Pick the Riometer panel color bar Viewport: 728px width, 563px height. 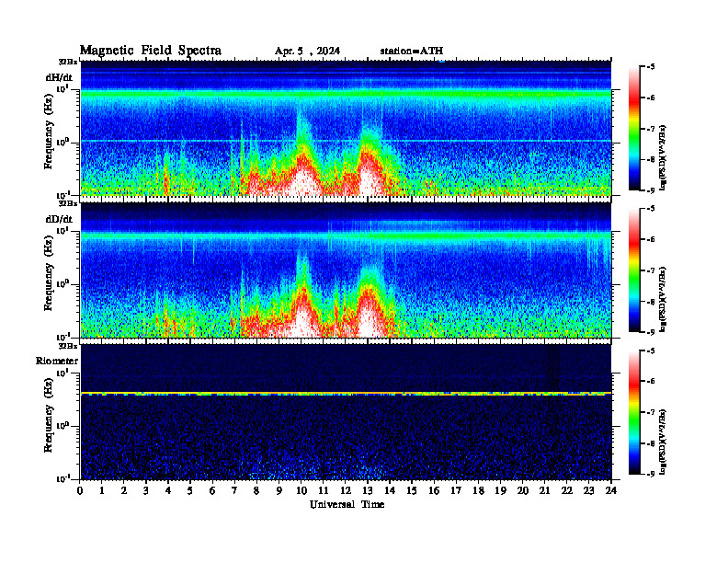[x=633, y=412]
